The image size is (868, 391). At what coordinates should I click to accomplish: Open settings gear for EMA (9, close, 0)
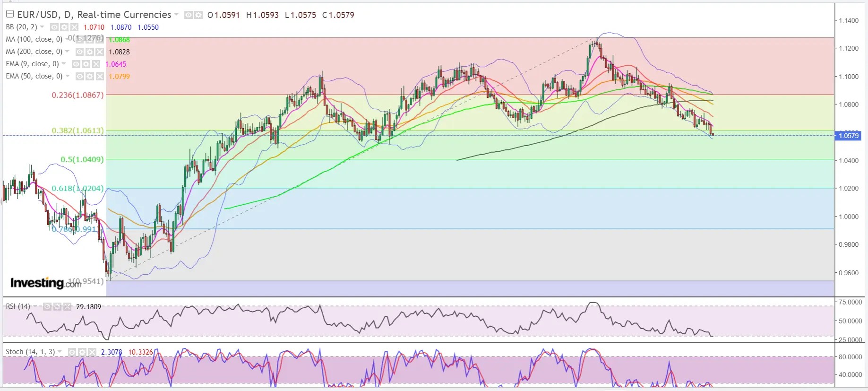coord(86,64)
